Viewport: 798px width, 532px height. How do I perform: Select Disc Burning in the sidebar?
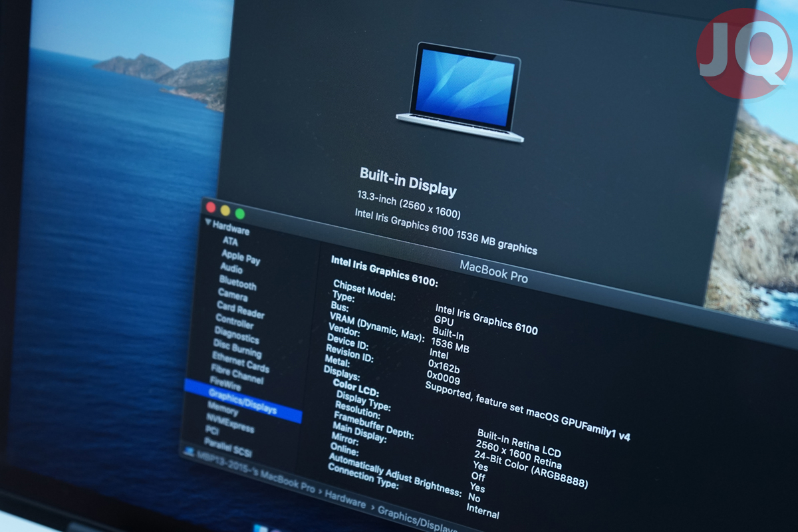[x=237, y=349]
